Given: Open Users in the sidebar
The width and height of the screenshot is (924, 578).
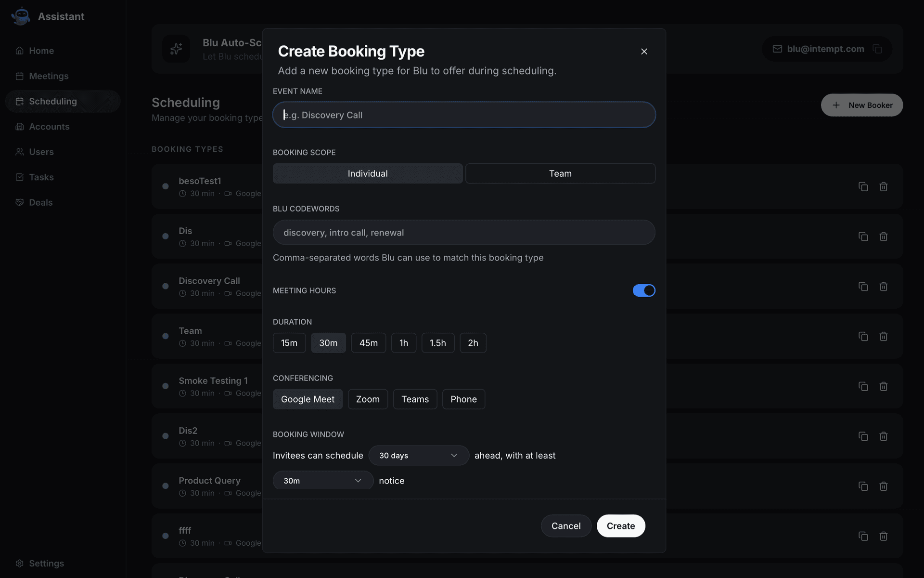Looking at the screenshot, I should 63,152.
